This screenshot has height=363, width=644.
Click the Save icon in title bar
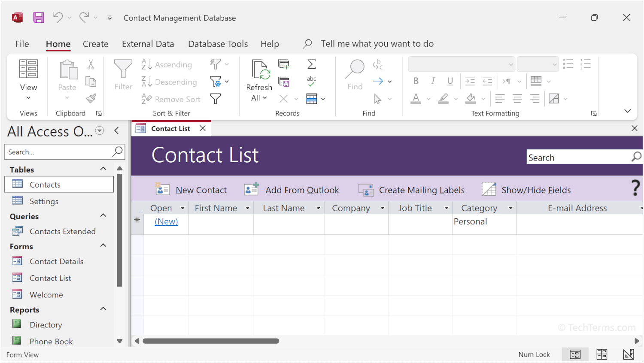pyautogui.click(x=39, y=18)
